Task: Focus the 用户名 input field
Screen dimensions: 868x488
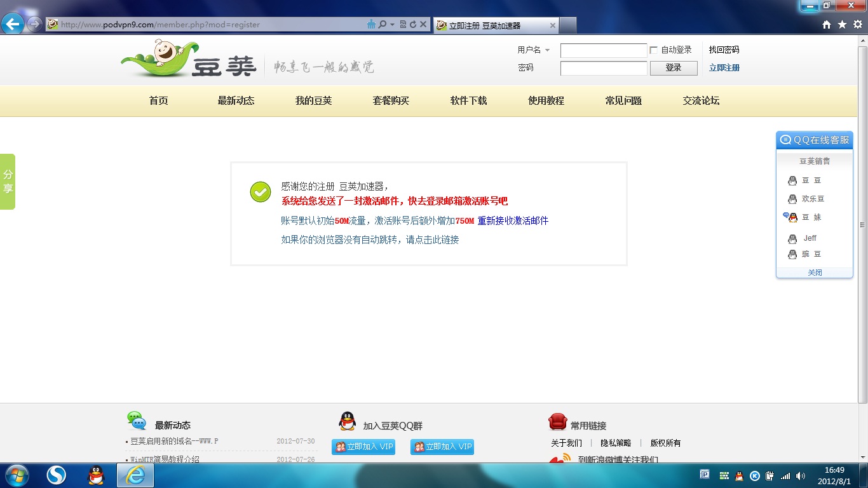Action: pyautogui.click(x=604, y=50)
